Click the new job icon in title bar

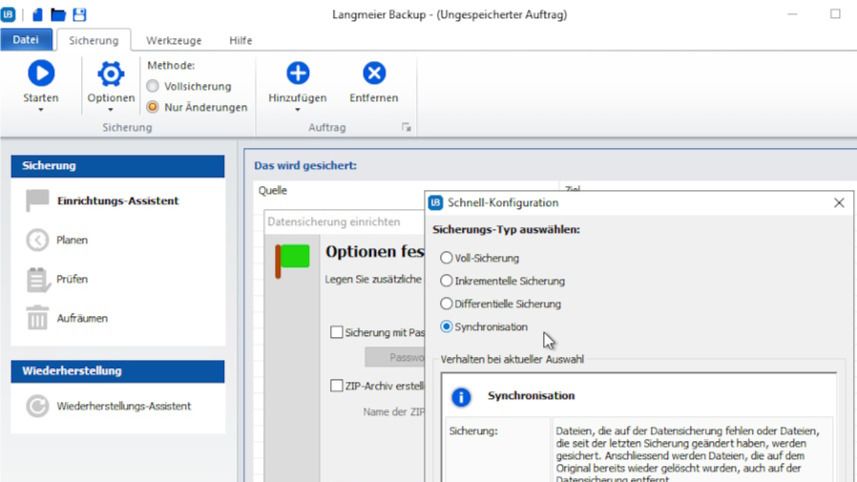[x=37, y=14]
